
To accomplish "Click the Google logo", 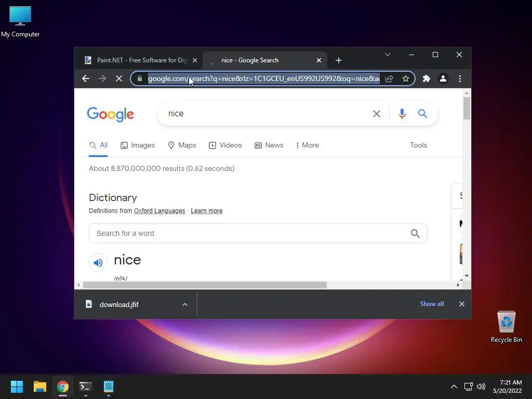I will click(x=110, y=114).
